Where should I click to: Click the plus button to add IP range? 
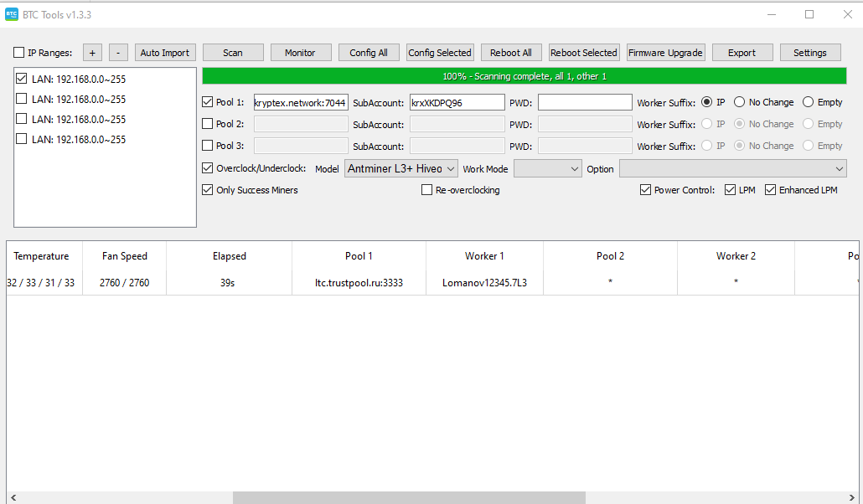click(92, 53)
